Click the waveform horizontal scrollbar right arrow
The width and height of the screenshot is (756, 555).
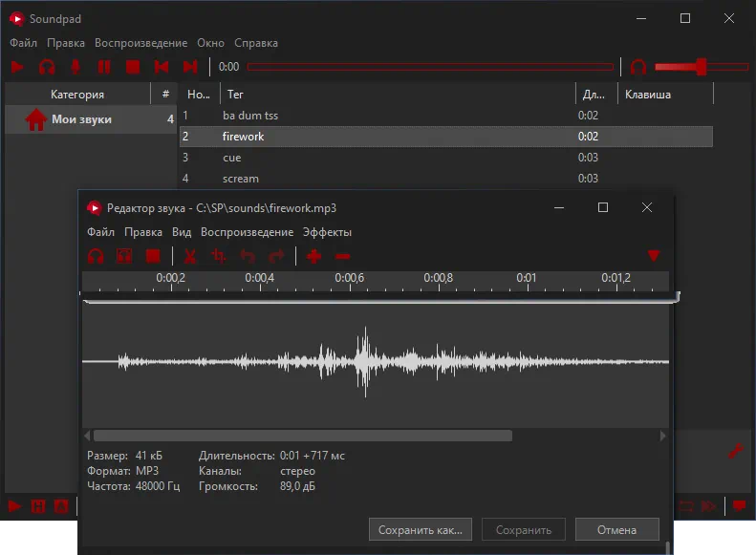tap(663, 436)
